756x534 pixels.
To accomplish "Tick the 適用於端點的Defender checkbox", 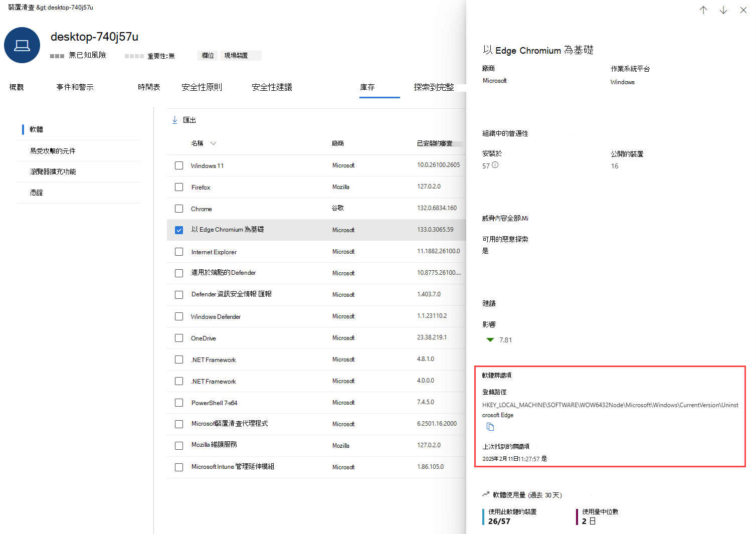I will pos(179,273).
